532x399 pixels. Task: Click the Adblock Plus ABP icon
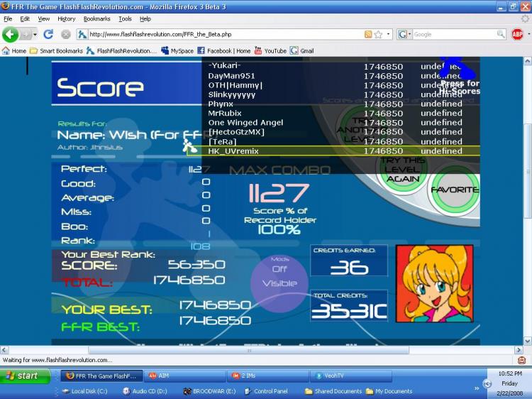517,34
